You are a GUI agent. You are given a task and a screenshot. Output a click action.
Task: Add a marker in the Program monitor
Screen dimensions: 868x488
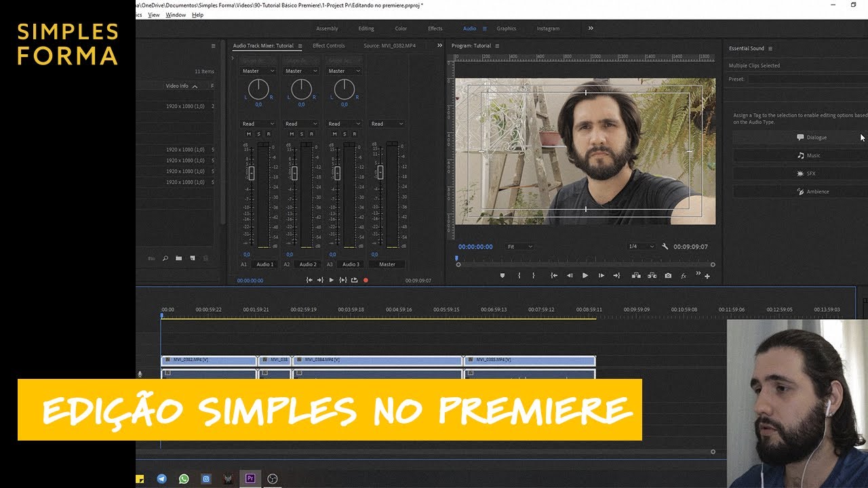(x=502, y=276)
